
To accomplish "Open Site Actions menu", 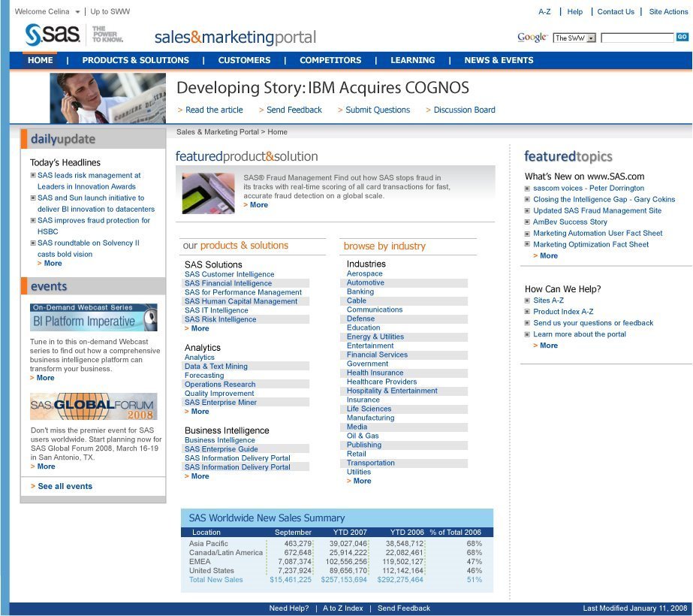I will click(669, 12).
